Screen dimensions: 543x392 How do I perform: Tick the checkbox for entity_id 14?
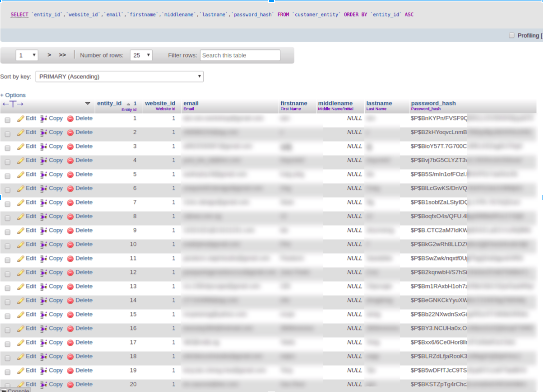point(8,302)
